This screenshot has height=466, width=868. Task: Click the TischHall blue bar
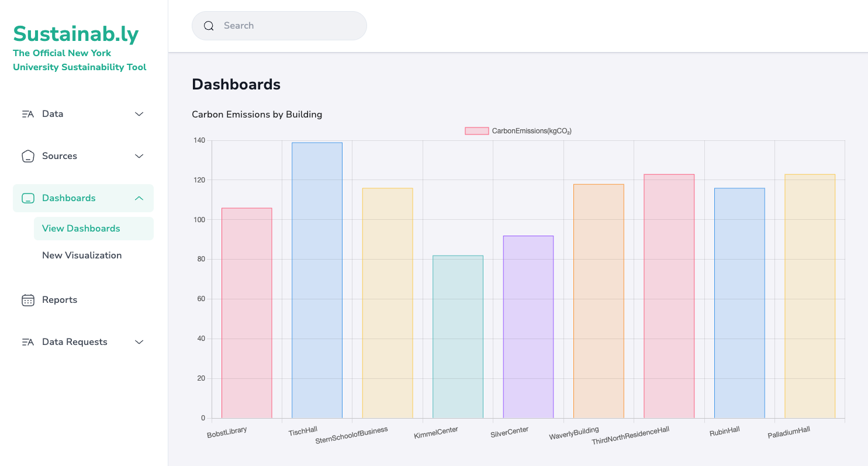click(317, 280)
